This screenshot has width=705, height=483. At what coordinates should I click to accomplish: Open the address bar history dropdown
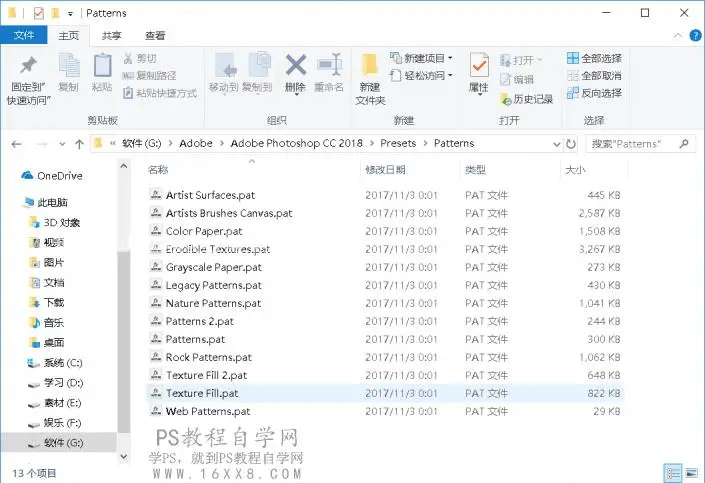(557, 144)
